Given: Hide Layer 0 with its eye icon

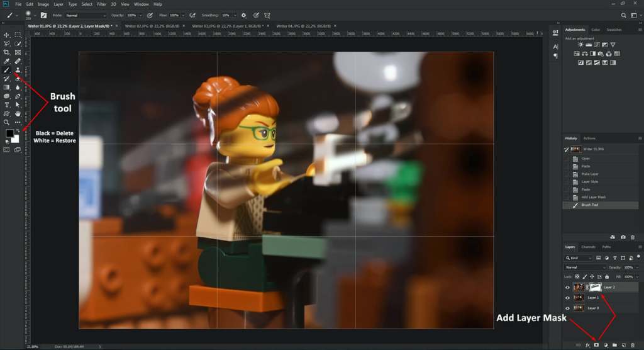Looking at the screenshot, I should tap(568, 308).
